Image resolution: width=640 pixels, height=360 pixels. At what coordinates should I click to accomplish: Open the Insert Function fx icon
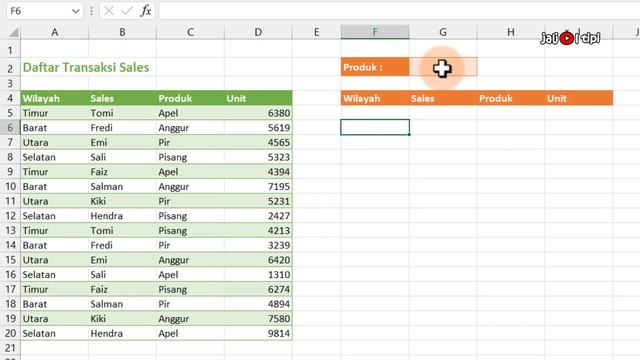click(x=146, y=11)
